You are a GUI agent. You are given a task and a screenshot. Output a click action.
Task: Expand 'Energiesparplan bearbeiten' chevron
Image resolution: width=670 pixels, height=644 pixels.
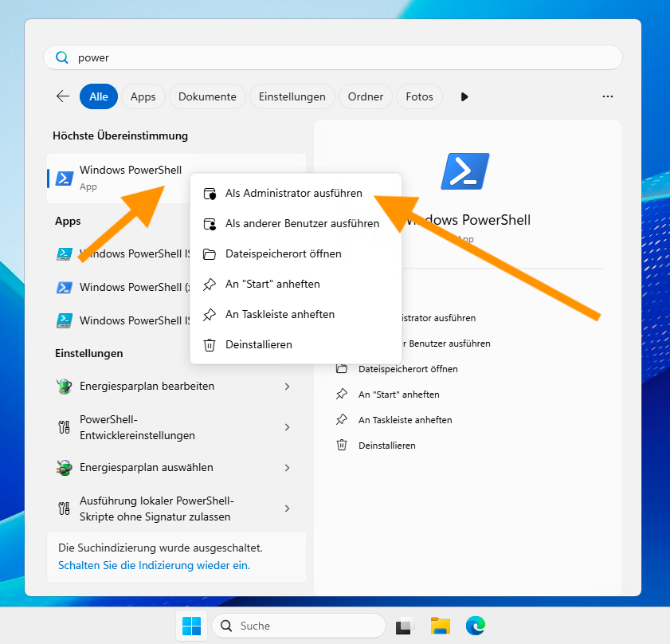[x=287, y=387]
